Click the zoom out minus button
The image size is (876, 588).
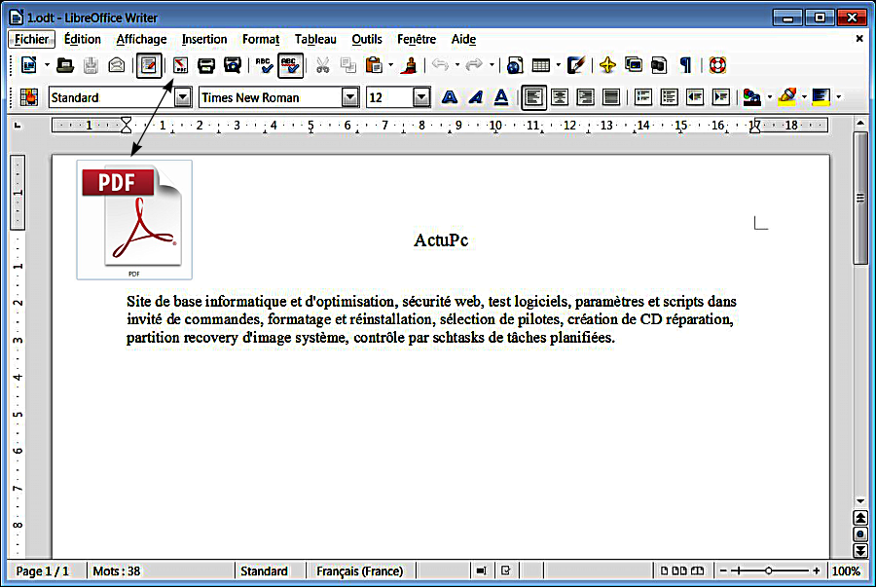coord(723,570)
